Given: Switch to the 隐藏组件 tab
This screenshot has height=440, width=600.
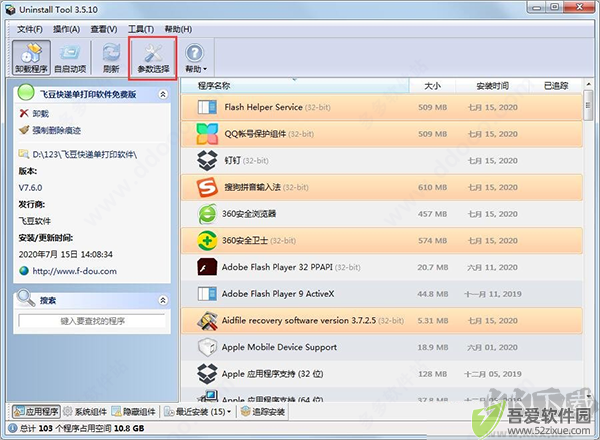Looking at the screenshot, I should click(x=134, y=412).
